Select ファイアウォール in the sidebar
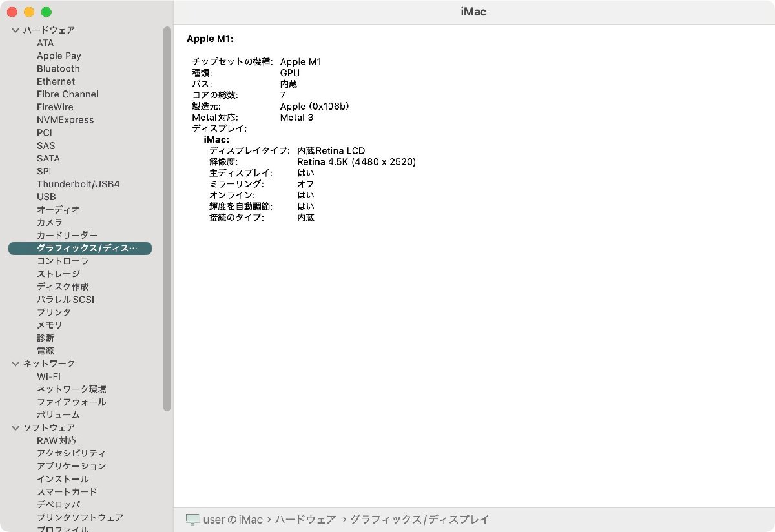The image size is (775, 532). pos(71,402)
